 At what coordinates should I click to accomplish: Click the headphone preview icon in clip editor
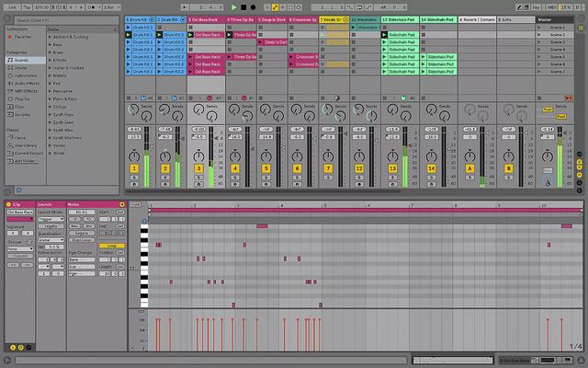(x=144, y=222)
